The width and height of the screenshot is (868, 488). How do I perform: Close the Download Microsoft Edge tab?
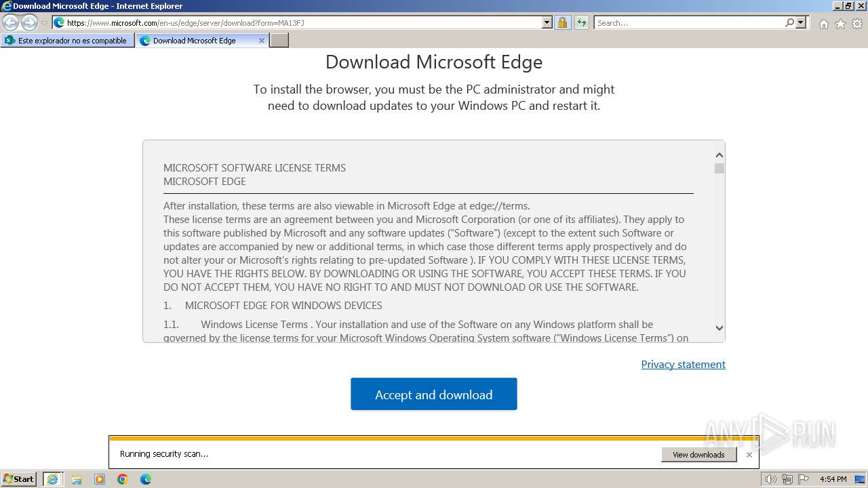262,41
